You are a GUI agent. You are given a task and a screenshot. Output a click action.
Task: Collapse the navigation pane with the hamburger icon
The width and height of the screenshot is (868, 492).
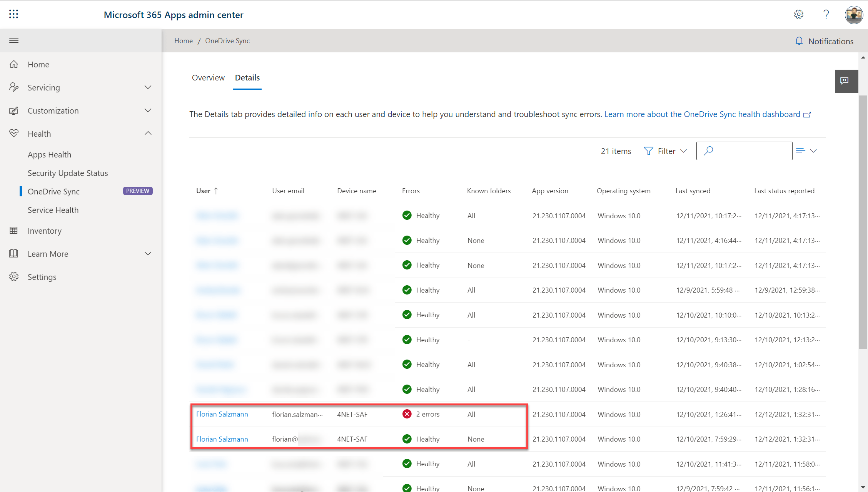click(x=13, y=40)
